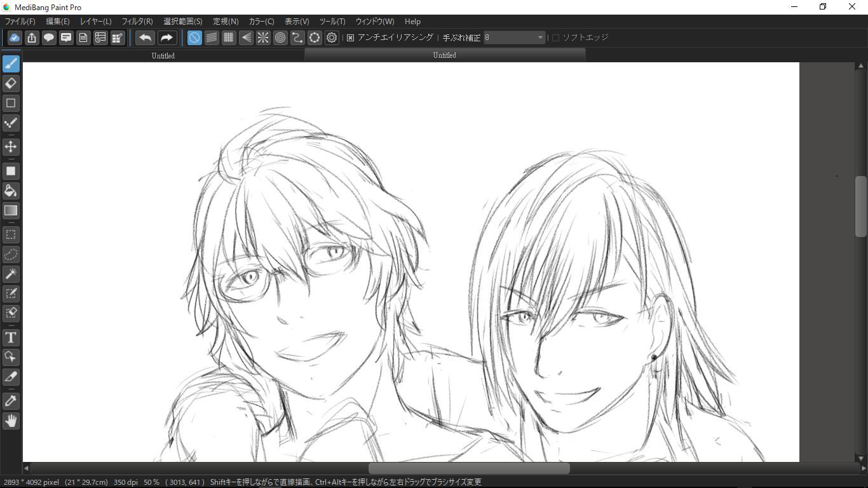Viewport: 868px width, 488px height.
Task: Open the Help menu
Action: [413, 22]
